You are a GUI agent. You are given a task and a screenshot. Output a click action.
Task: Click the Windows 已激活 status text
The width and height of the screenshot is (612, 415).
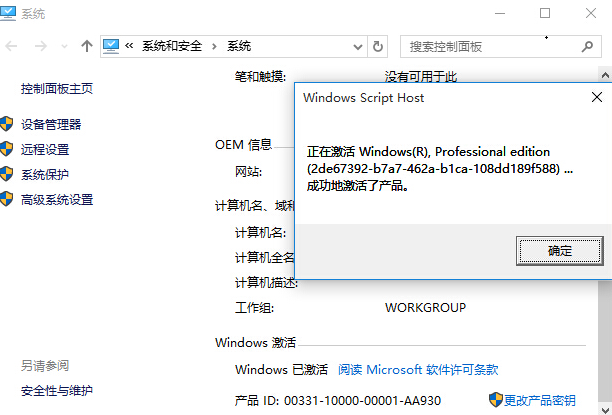[281, 369]
